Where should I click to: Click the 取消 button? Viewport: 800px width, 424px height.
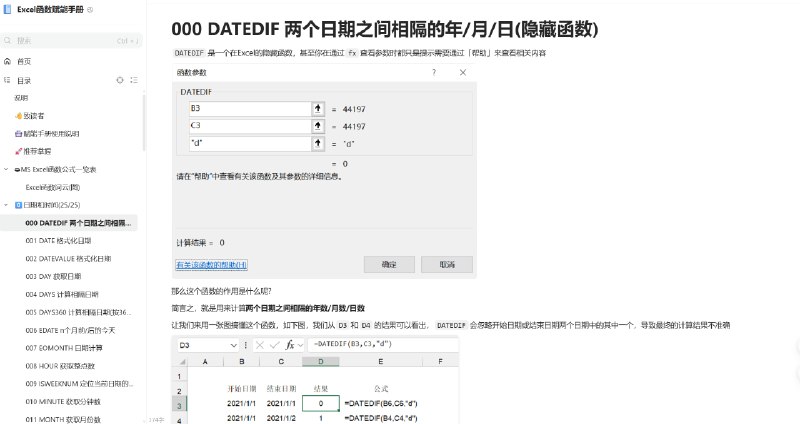447,264
